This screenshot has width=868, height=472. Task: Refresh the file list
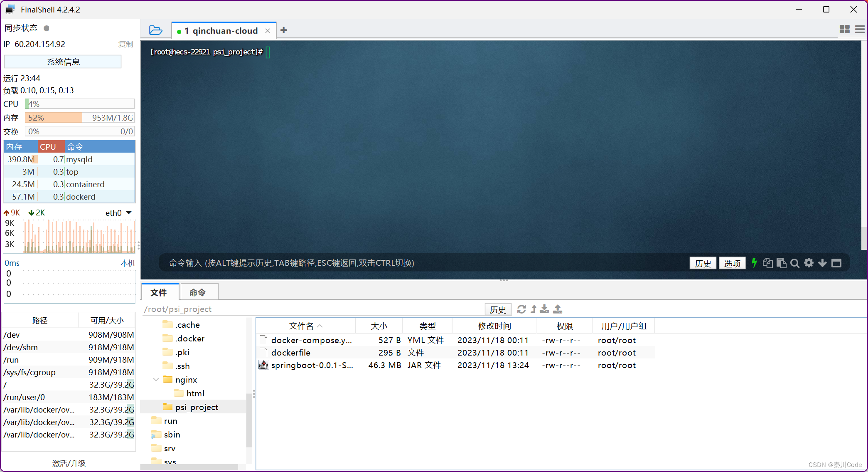coord(521,309)
